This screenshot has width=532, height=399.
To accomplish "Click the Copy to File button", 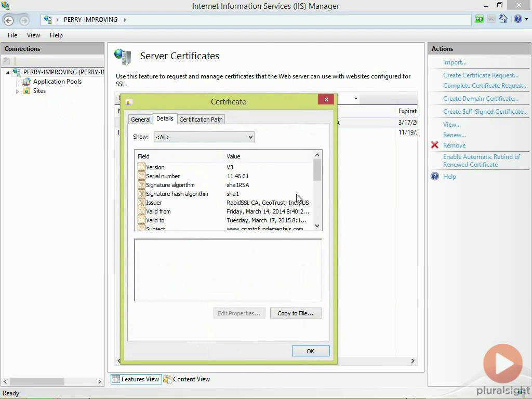I will pyautogui.click(x=296, y=313).
